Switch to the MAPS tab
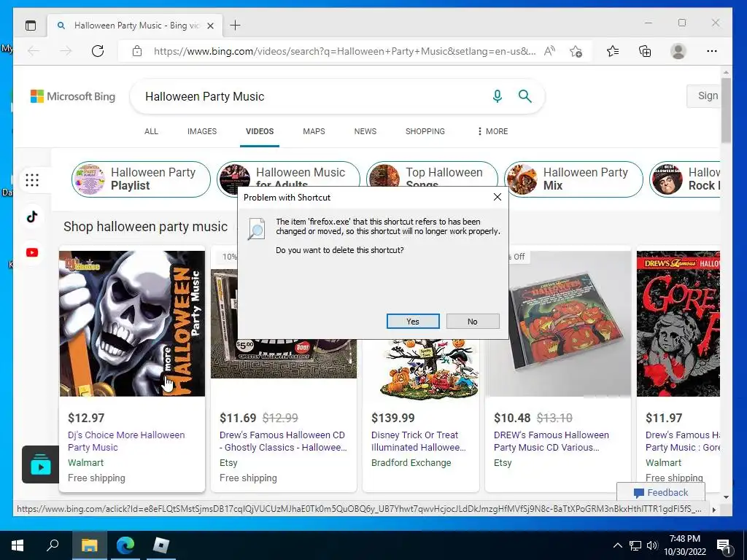Image resolution: width=747 pixels, height=560 pixels. (314, 131)
